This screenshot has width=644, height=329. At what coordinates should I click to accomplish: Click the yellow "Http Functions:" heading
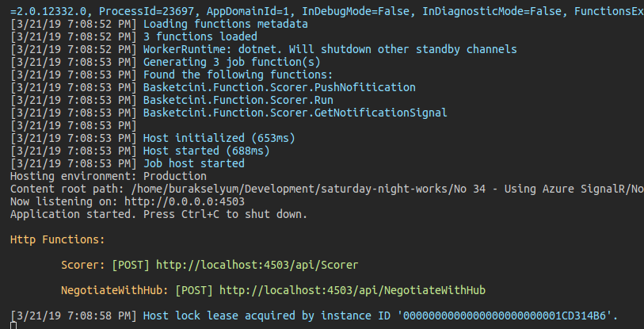tap(57, 239)
